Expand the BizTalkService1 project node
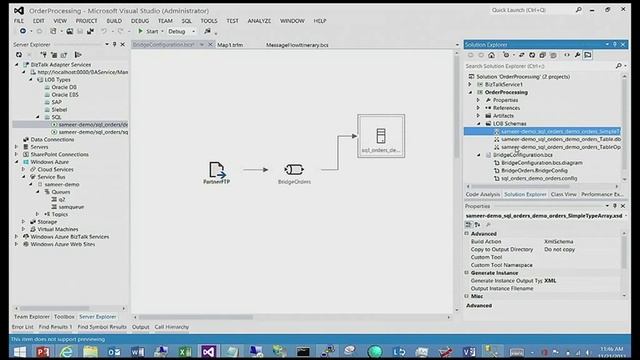The height and width of the screenshot is (360, 640). (470, 84)
